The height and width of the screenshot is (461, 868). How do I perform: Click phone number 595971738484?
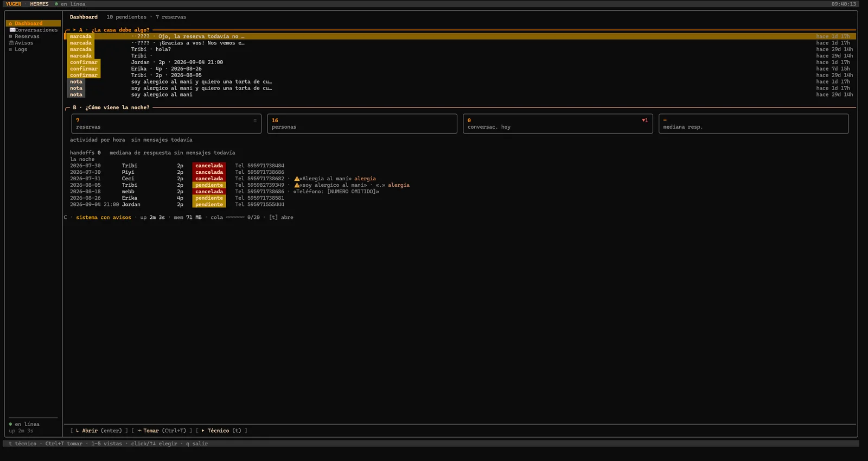[266, 166]
